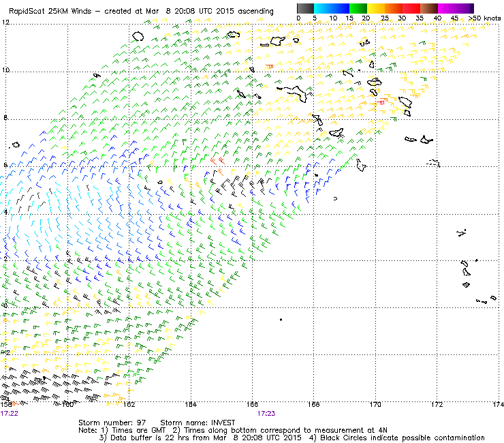Click the dark purple >50 knots swatch
Screen dimensions: 504x443
tap(471, 8)
